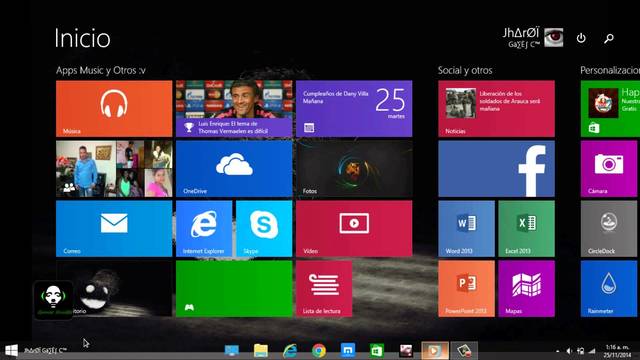Click the network signal tray icon
This screenshot has height=360, width=640.
592,351
